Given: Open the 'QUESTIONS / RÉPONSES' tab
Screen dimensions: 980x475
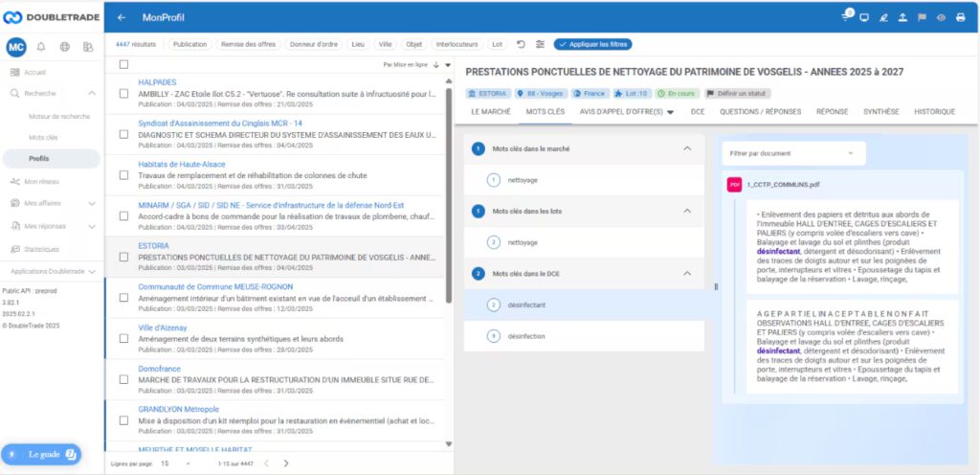Looking at the screenshot, I should pyautogui.click(x=760, y=111).
